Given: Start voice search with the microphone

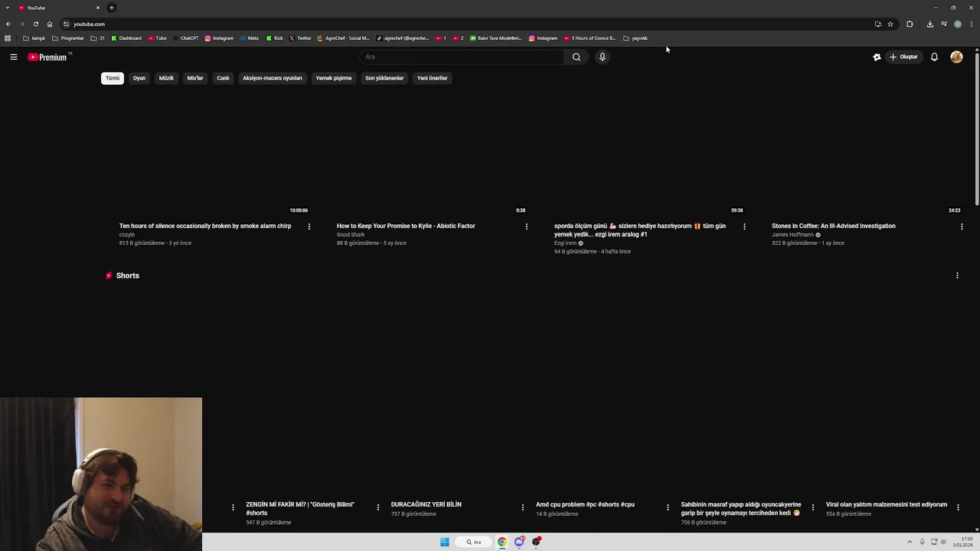Looking at the screenshot, I should [603, 57].
